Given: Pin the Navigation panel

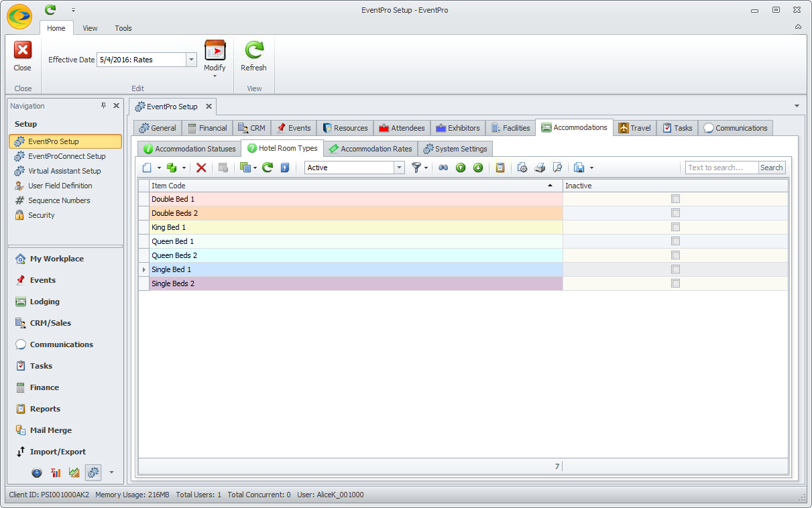Looking at the screenshot, I should point(103,106).
